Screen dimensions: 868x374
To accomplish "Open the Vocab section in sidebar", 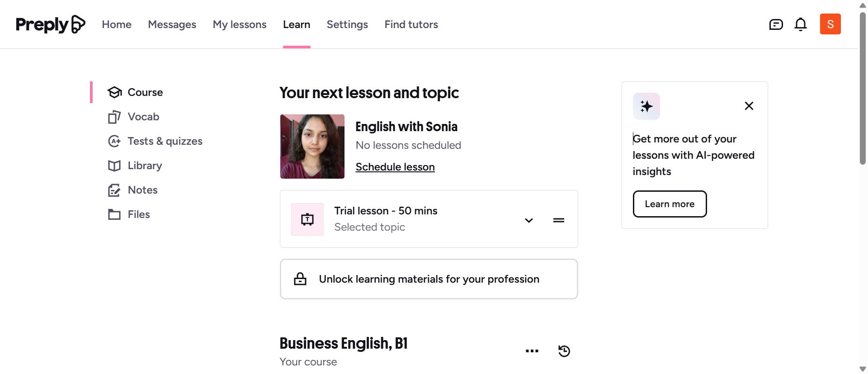I will [143, 117].
